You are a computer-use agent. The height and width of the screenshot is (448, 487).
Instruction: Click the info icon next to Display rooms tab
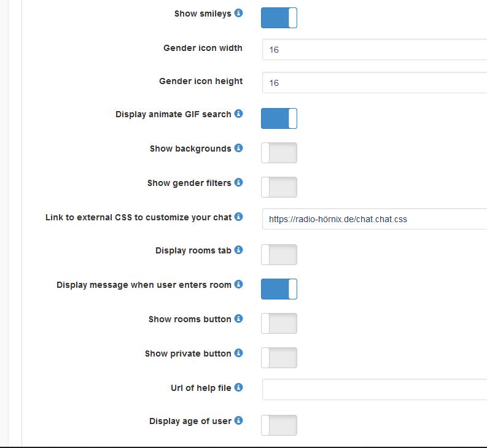[x=239, y=250]
